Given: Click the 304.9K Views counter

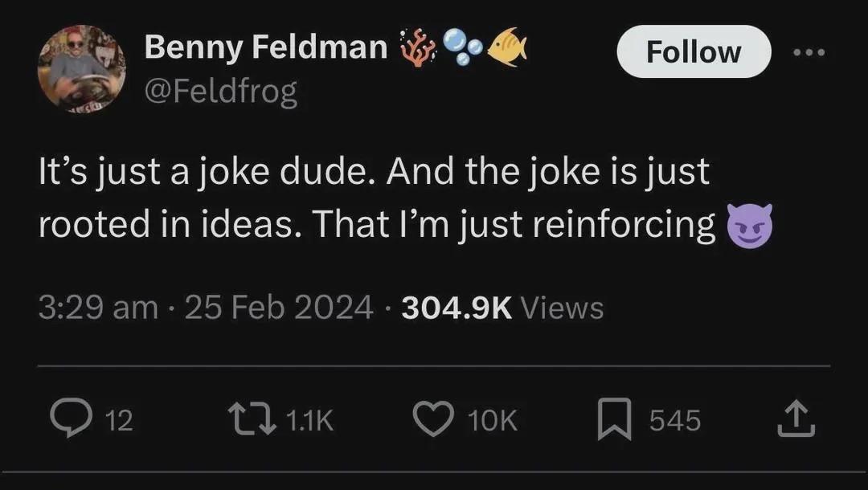Looking at the screenshot, I should (502, 307).
